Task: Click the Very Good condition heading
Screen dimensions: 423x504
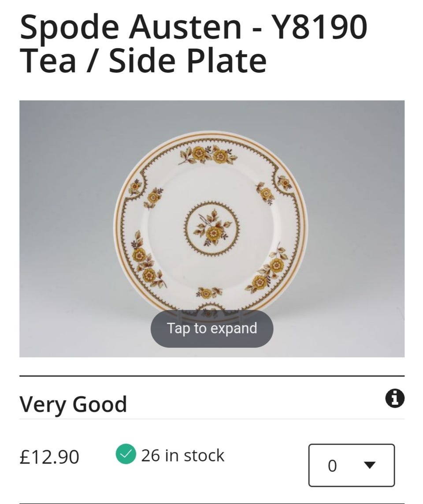Action: tap(73, 404)
